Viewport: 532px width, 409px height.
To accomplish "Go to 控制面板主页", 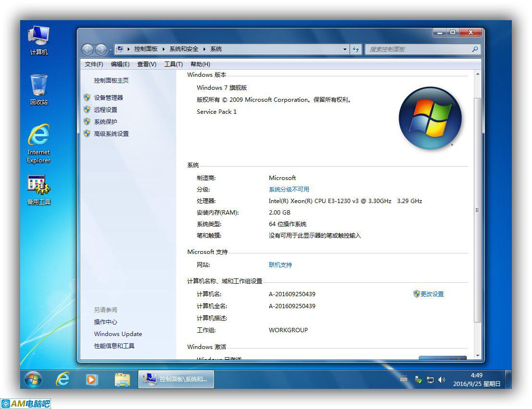I will click(111, 80).
